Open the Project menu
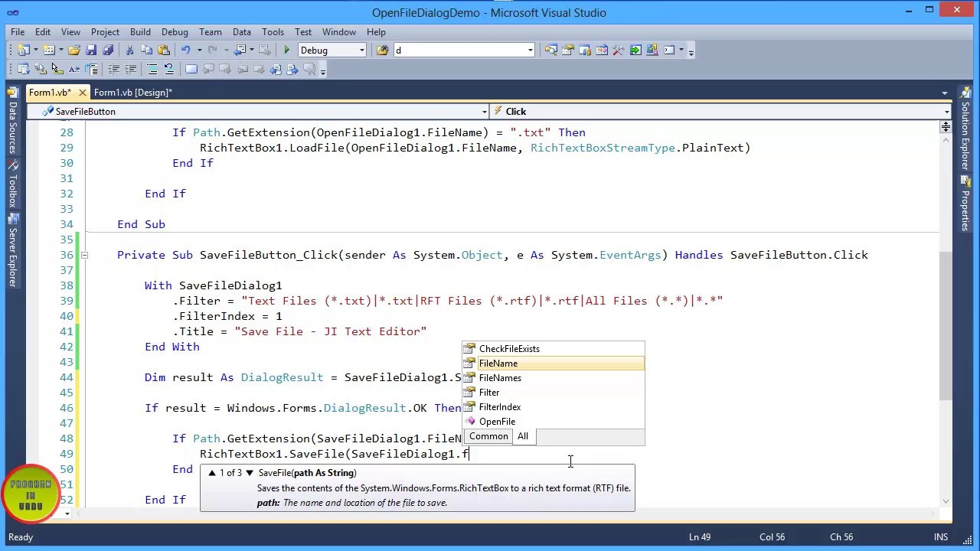The width and height of the screenshot is (980, 551). pyautogui.click(x=105, y=32)
